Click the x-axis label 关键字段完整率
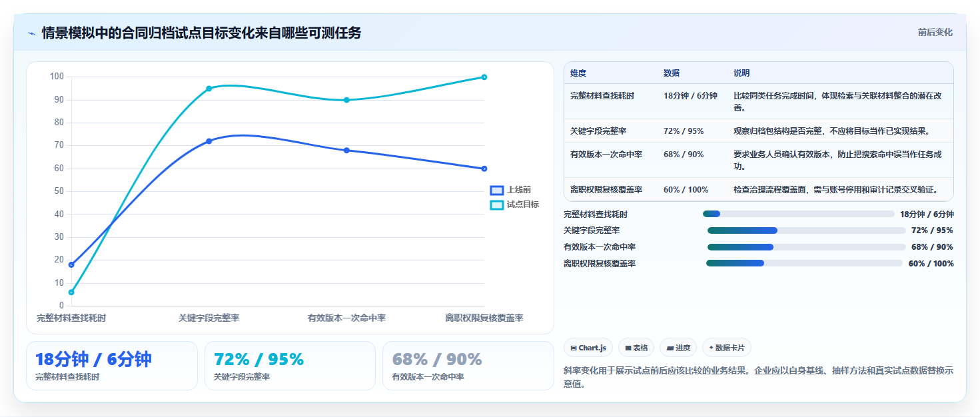This screenshot has width=980, height=417. 209,318
